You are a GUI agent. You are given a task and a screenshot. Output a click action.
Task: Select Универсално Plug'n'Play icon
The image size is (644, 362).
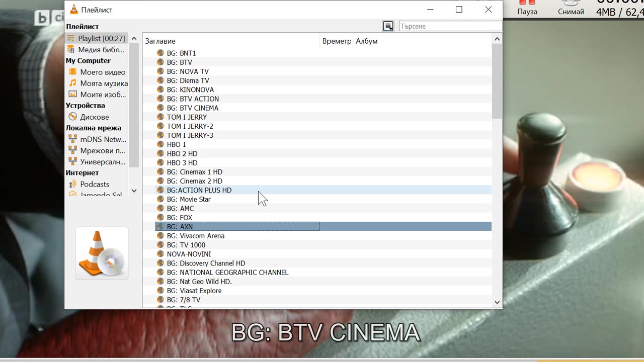tap(73, 161)
